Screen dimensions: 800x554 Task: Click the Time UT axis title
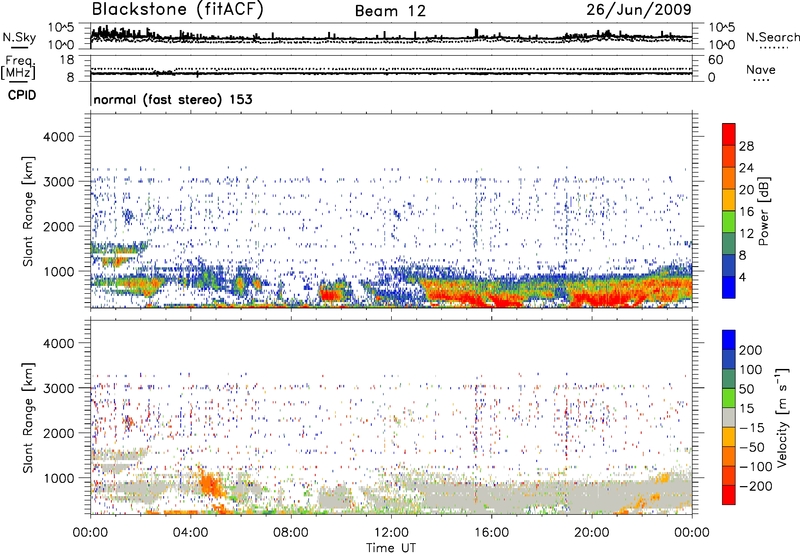pyautogui.click(x=391, y=548)
